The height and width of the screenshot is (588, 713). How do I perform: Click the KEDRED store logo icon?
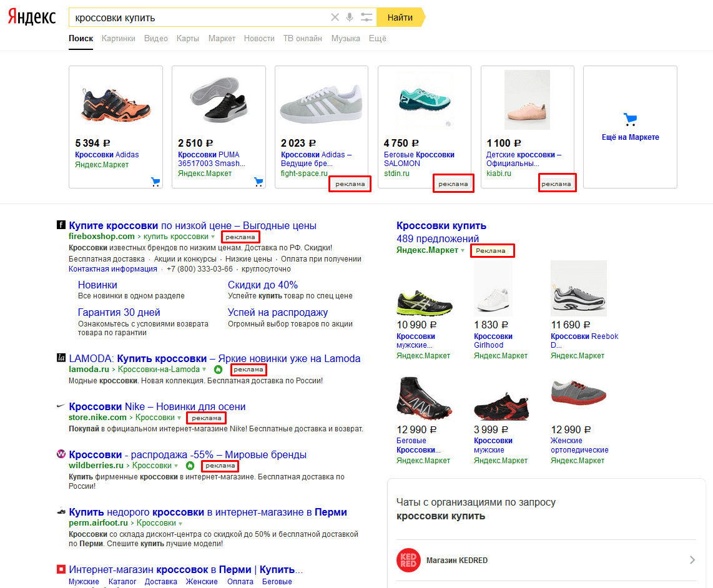tap(408, 560)
